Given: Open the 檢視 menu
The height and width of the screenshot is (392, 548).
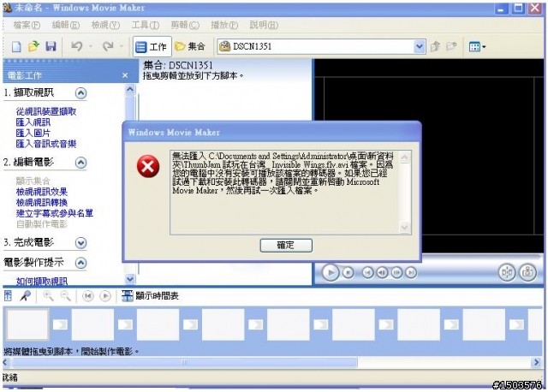Looking at the screenshot, I should tap(105, 25).
